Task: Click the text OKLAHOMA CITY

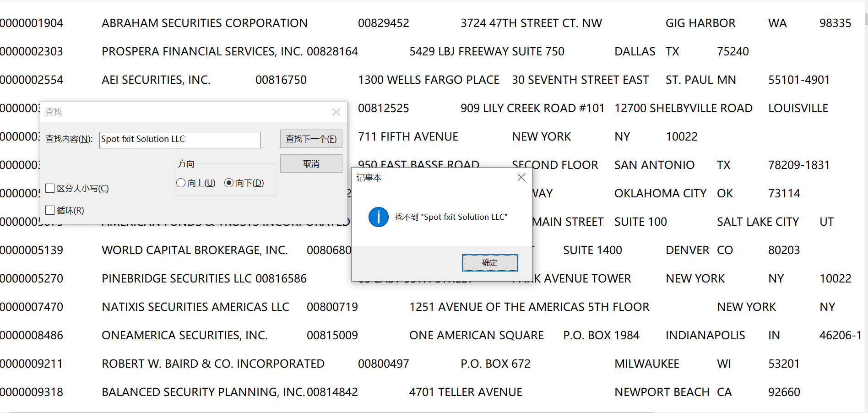Action: [x=660, y=193]
